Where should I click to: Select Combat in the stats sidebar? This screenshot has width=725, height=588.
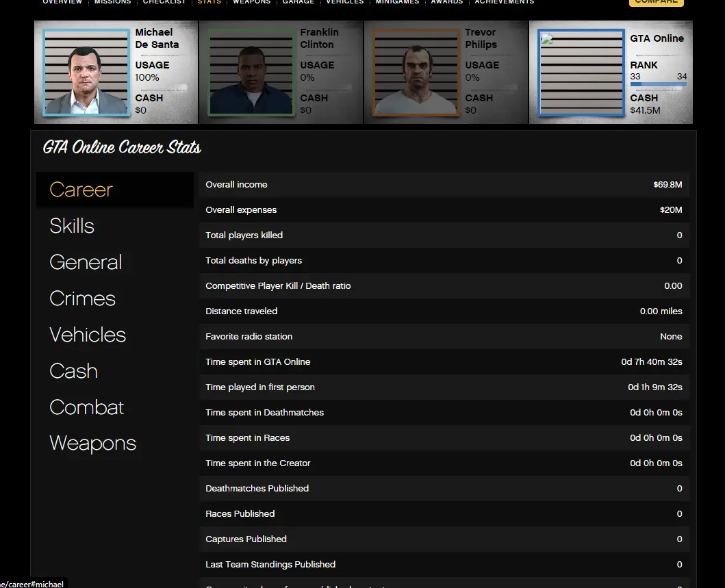[x=86, y=407]
